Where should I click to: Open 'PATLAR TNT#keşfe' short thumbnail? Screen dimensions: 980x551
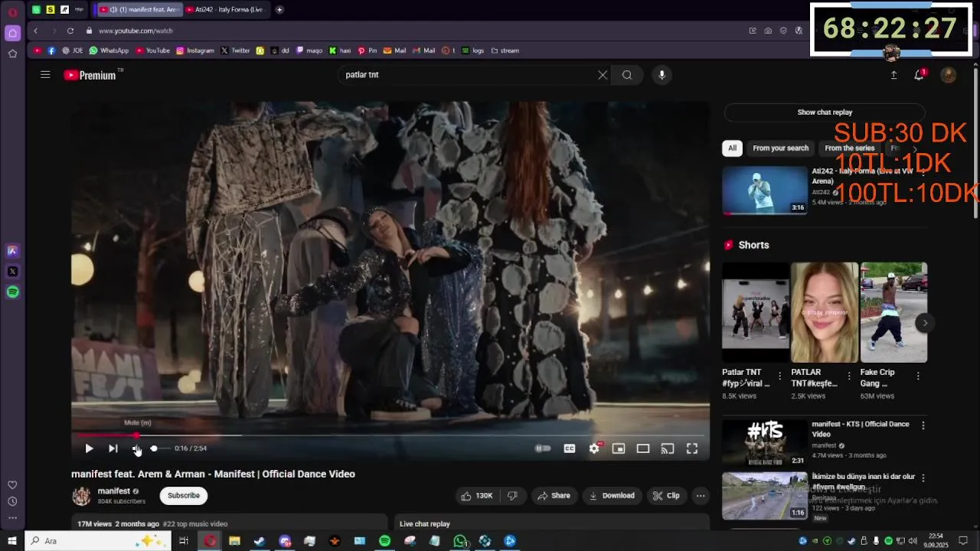825,312
